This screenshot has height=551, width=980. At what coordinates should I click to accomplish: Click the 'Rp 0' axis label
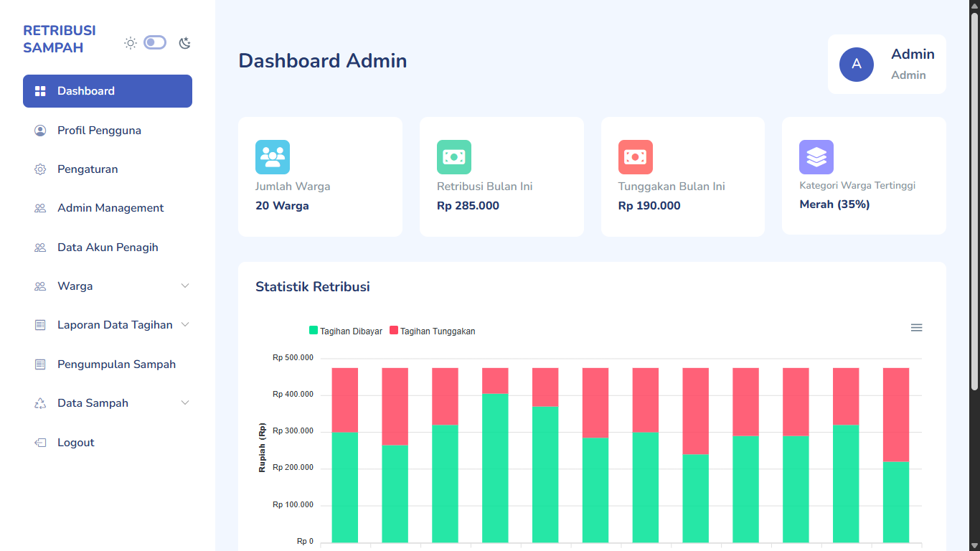click(305, 542)
